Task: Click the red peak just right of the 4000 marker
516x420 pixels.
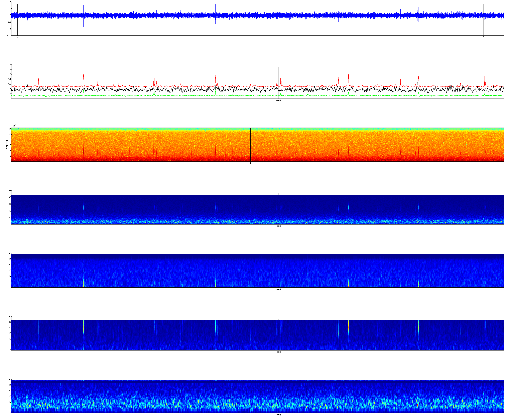Action: (281, 75)
